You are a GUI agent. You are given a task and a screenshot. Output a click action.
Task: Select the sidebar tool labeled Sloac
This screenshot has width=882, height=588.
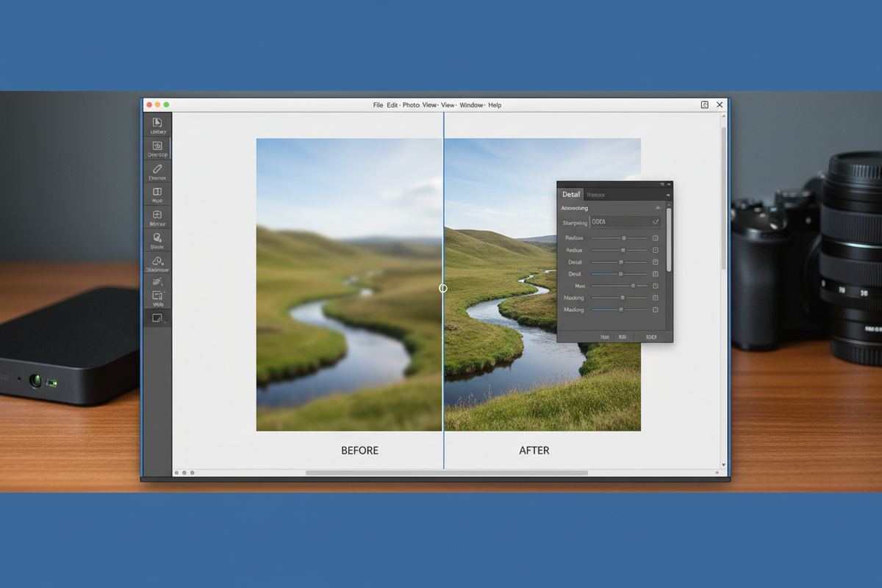tap(157, 240)
